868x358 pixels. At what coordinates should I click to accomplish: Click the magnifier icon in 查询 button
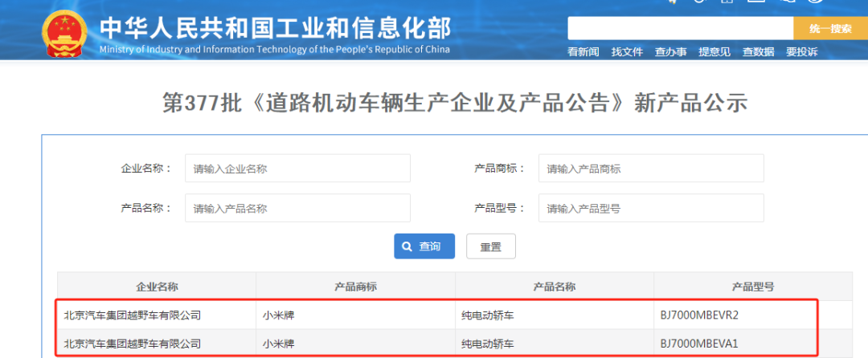407,246
